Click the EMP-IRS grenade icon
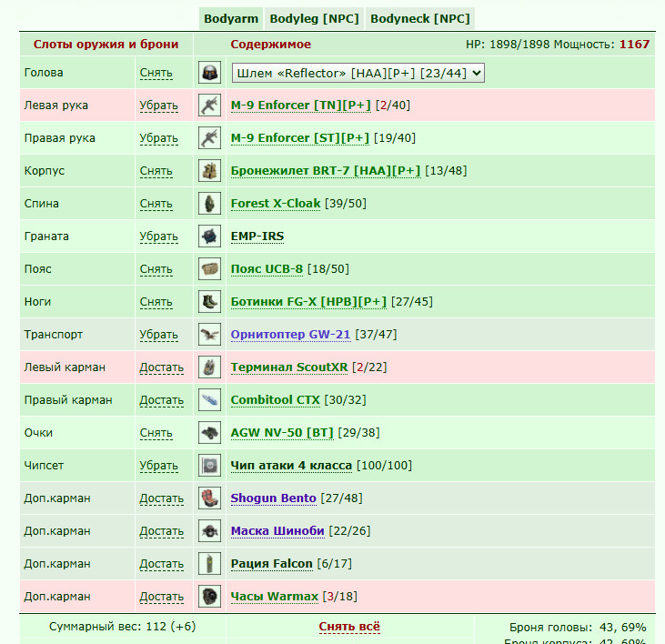The height and width of the screenshot is (644, 665). [x=209, y=236]
